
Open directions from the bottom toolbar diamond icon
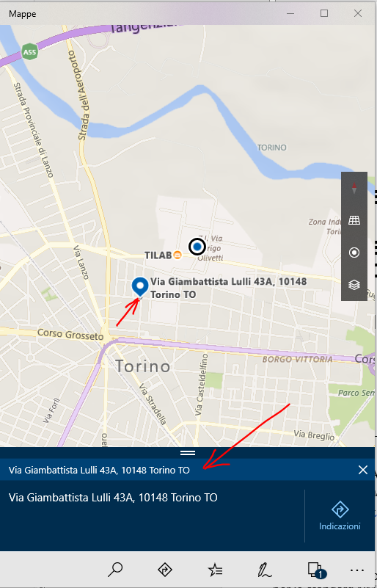point(165,570)
